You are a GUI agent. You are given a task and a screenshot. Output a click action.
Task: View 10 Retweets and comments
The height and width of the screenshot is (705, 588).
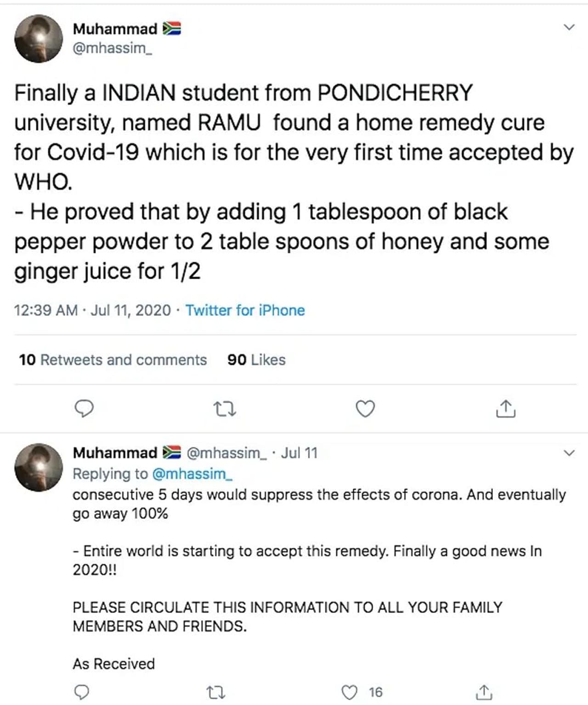[113, 360]
